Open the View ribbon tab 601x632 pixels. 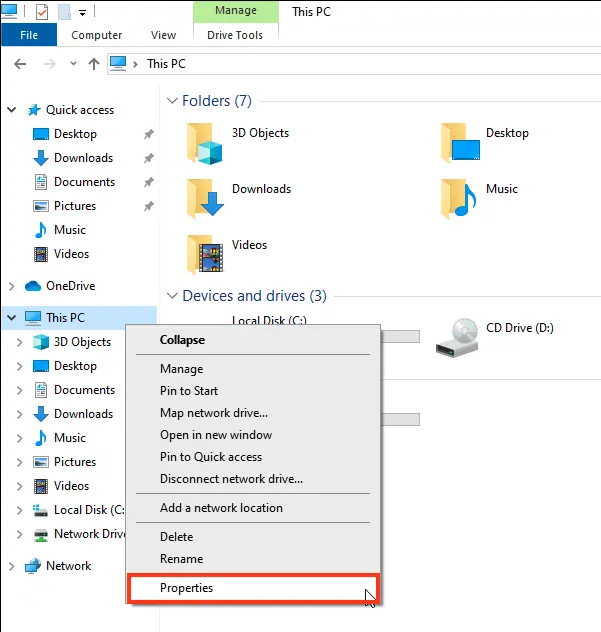click(163, 35)
